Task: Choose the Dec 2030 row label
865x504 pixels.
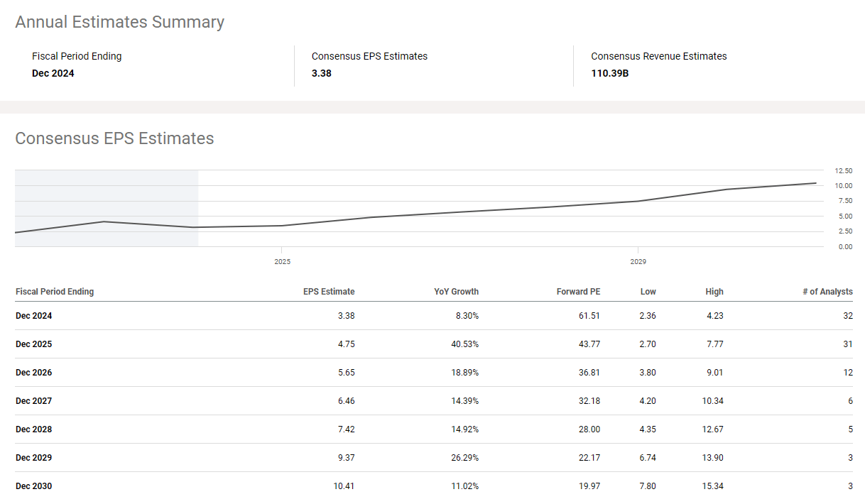Action: tap(34, 486)
